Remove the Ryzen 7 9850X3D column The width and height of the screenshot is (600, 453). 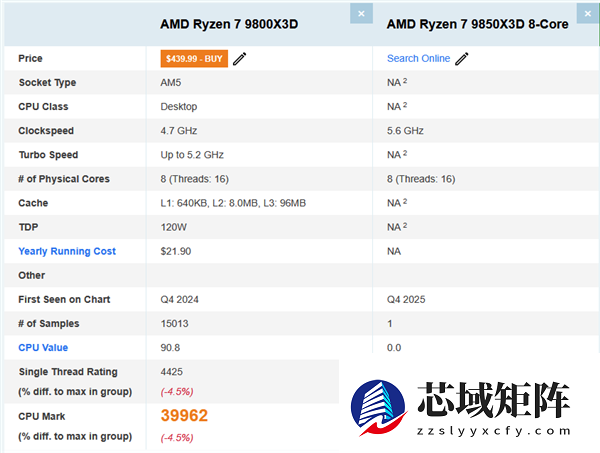[588, 14]
